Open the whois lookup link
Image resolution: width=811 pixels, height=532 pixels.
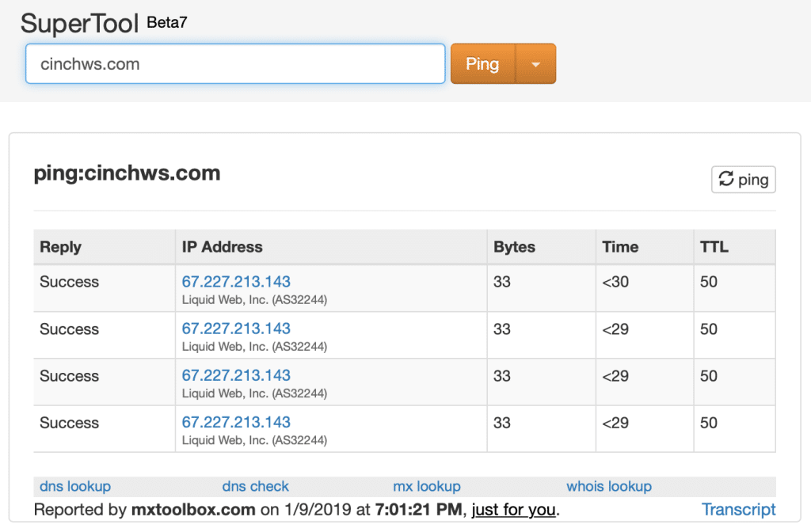(609, 486)
